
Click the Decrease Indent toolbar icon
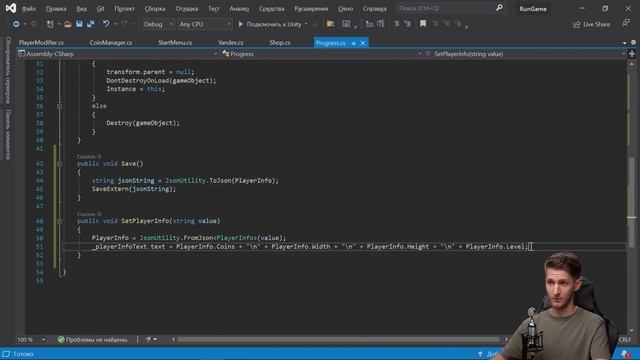[x=369, y=24]
